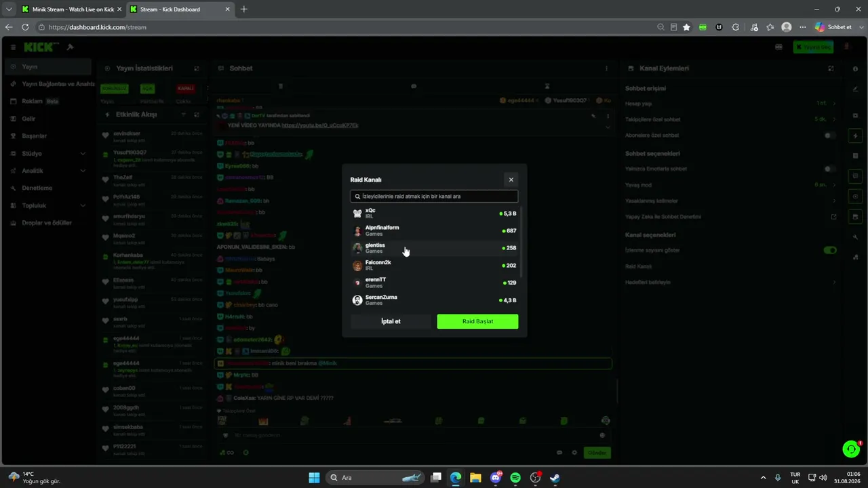Image resolution: width=868 pixels, height=488 pixels.
Task: Open the YouTube link in pinned message
Action: [319, 125]
